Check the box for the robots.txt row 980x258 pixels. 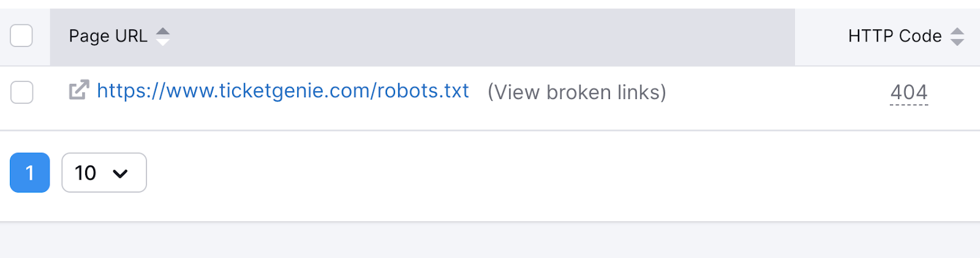click(x=22, y=92)
